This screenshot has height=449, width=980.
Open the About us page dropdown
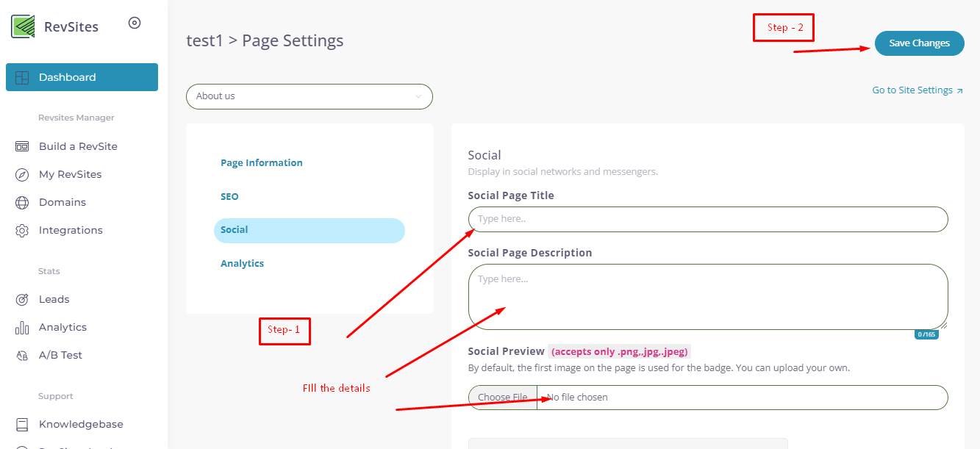coord(309,96)
